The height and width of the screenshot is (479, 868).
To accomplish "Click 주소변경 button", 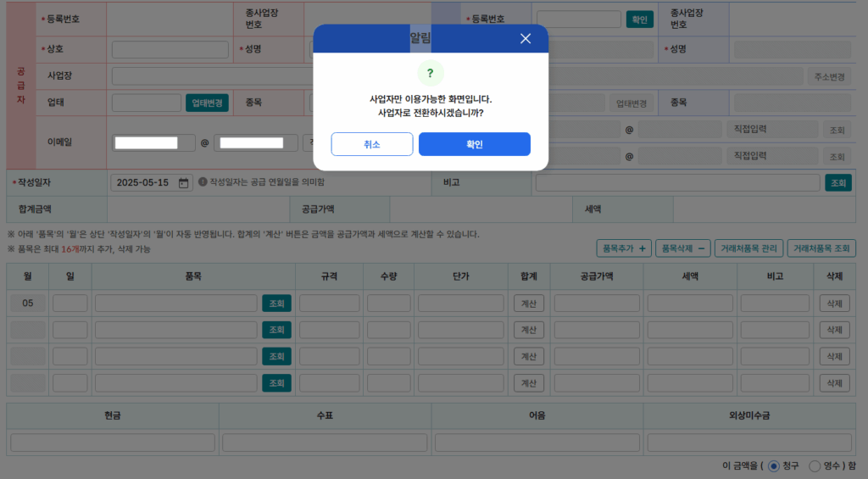I will [829, 76].
